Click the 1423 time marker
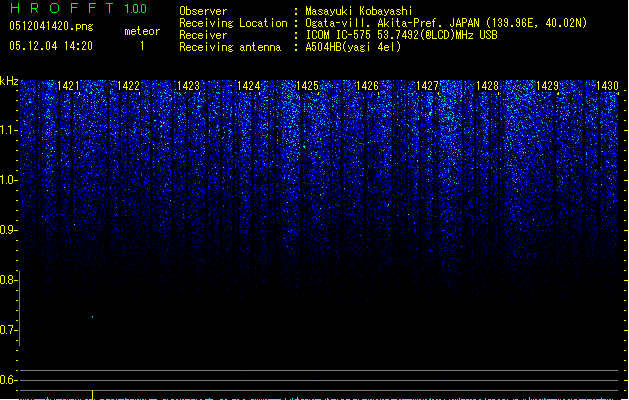 coord(188,86)
